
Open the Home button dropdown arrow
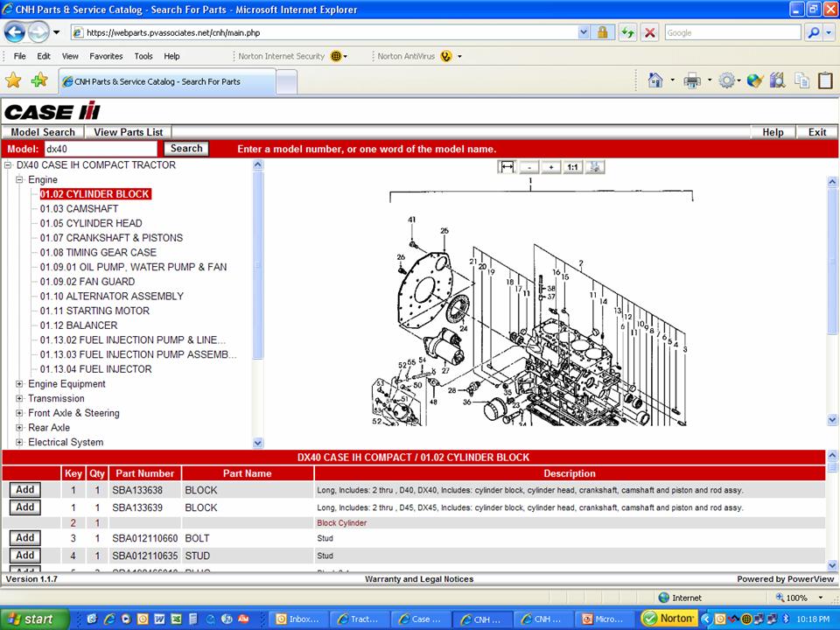(x=672, y=80)
